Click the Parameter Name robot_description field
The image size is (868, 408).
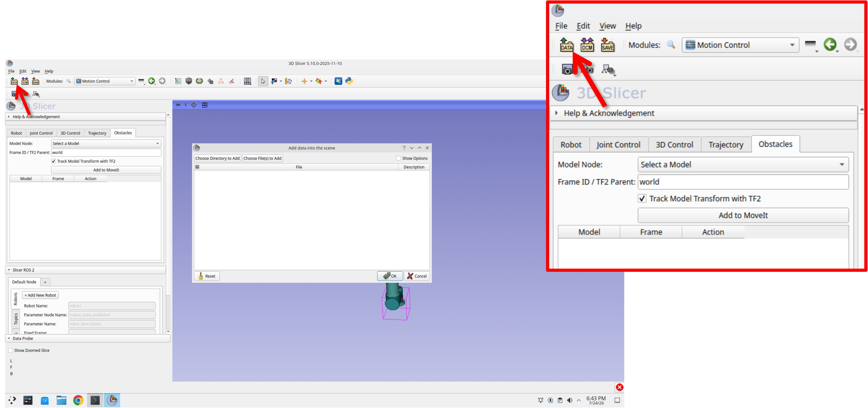(x=112, y=324)
